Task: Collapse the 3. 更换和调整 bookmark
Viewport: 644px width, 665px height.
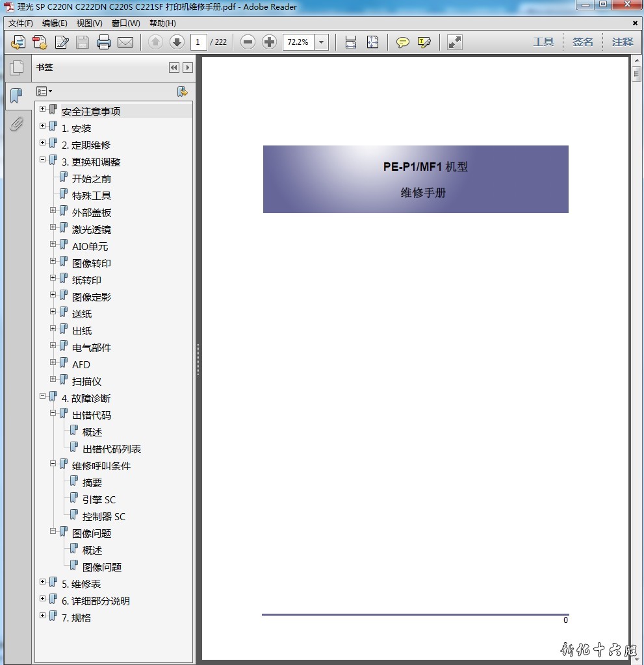Action: (43, 159)
